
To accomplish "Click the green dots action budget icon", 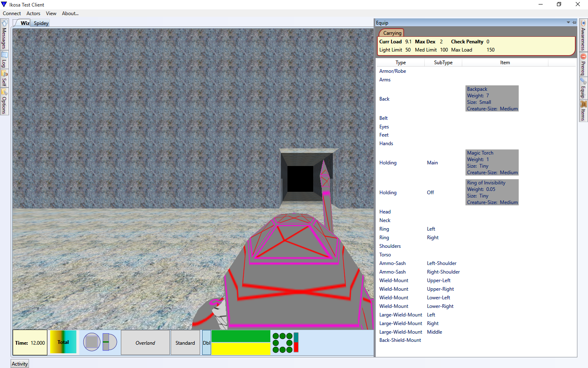I will [283, 343].
